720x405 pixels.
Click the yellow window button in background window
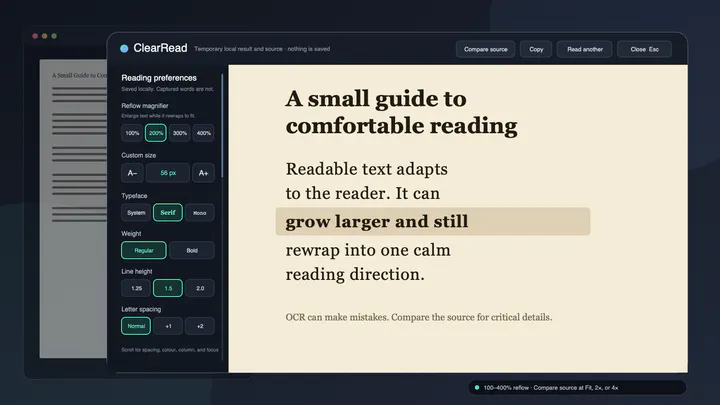point(45,36)
